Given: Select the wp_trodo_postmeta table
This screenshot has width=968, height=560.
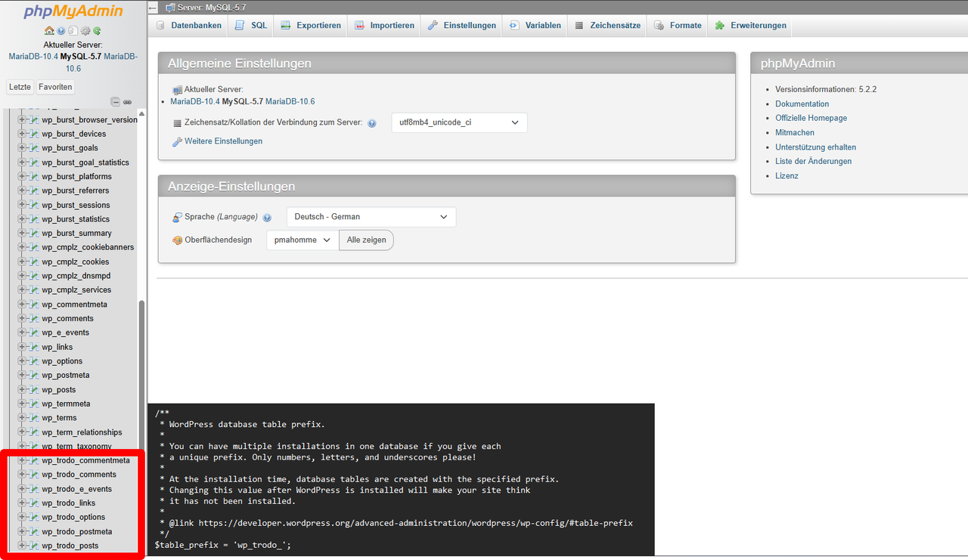Looking at the screenshot, I should click(77, 532).
